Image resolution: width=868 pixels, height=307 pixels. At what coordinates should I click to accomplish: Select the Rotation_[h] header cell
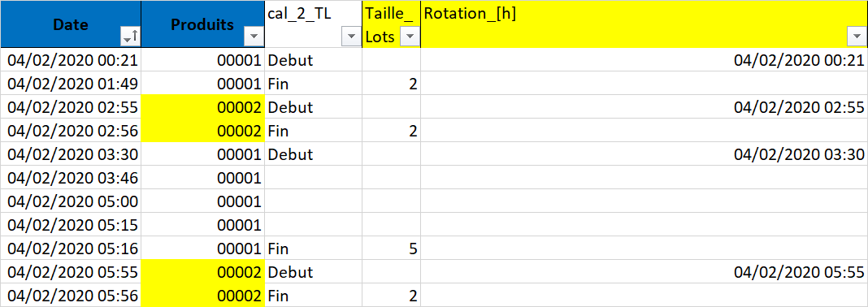[644, 24]
